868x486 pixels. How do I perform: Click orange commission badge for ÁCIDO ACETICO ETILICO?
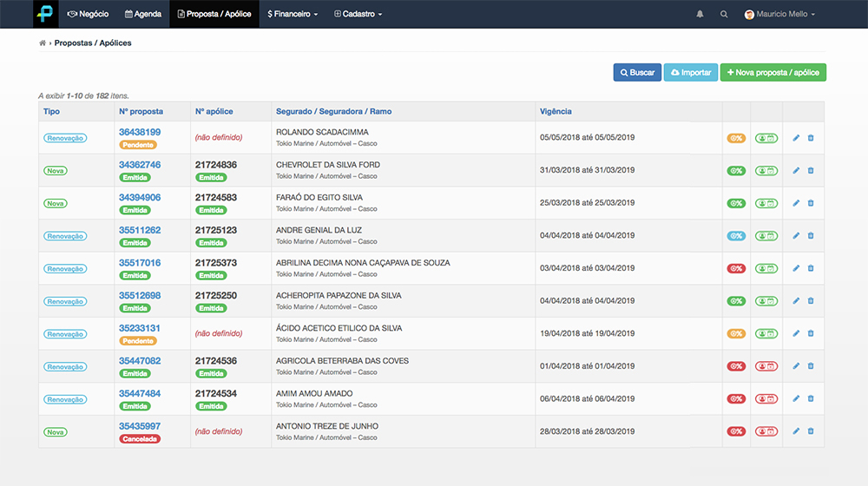coord(736,334)
